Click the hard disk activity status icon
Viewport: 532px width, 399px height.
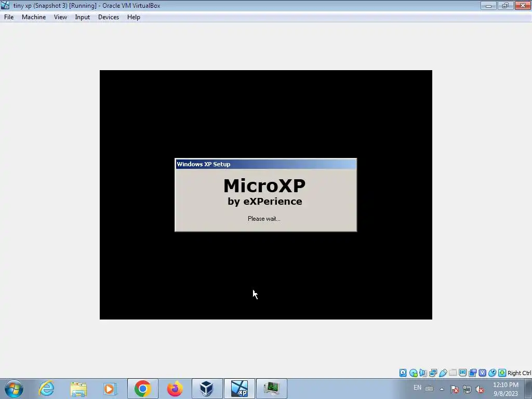coord(403,373)
